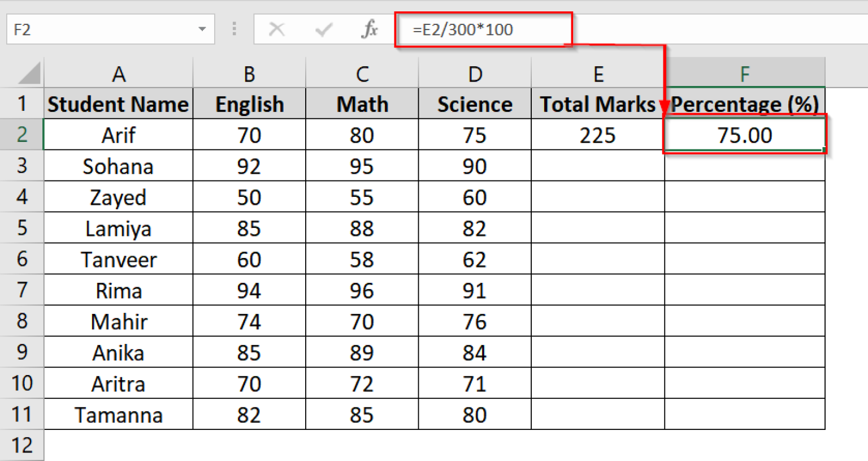The height and width of the screenshot is (461, 868).
Task: Select column header F
Action: click(744, 72)
